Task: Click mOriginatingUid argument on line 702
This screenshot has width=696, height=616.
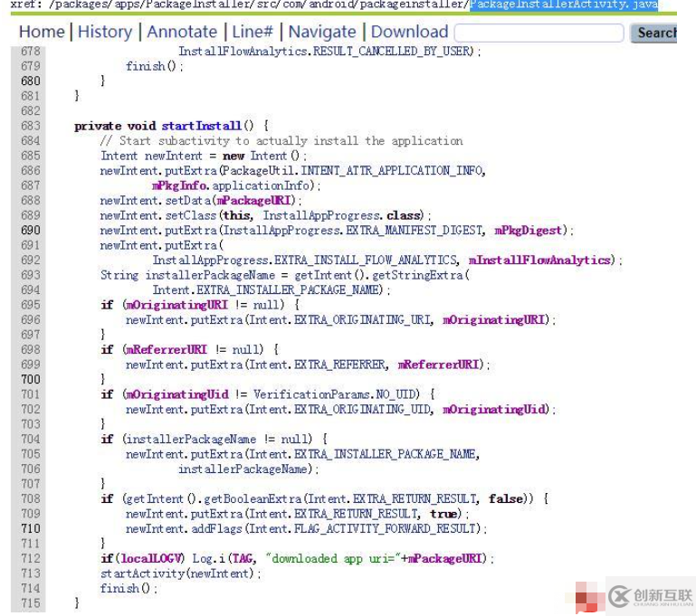Action: click(494, 410)
